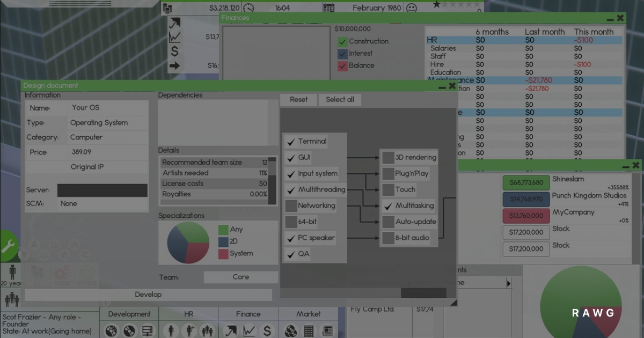Image resolution: width=644 pixels, height=338 pixels.
Task: Uncheck the Terminal feature checkbox
Action: (x=291, y=142)
